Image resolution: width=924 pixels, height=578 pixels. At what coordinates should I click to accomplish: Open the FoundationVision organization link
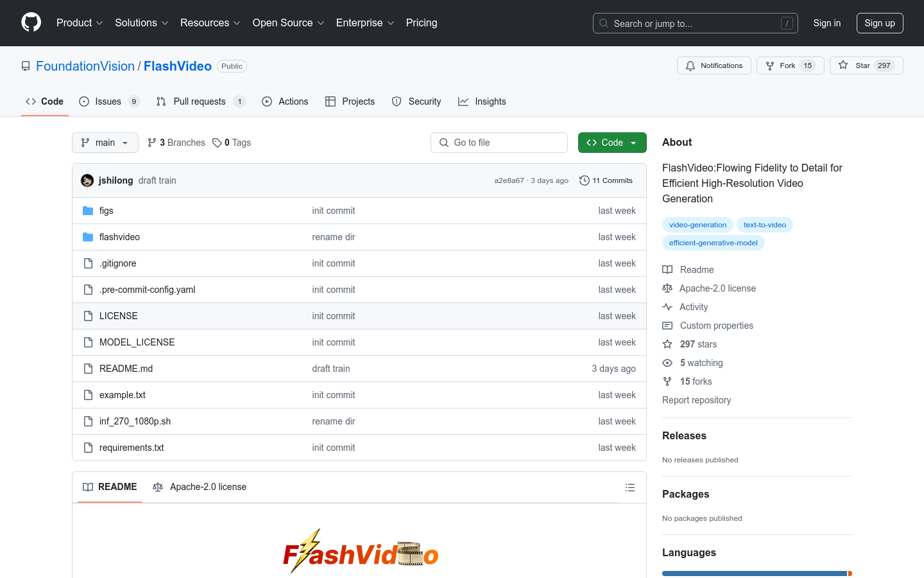pos(85,66)
